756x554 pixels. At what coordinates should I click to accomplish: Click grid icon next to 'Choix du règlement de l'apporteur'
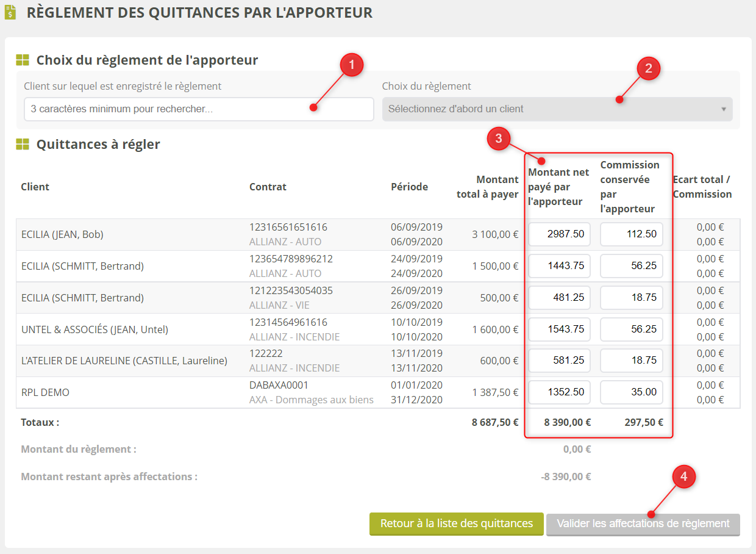pyautogui.click(x=23, y=60)
